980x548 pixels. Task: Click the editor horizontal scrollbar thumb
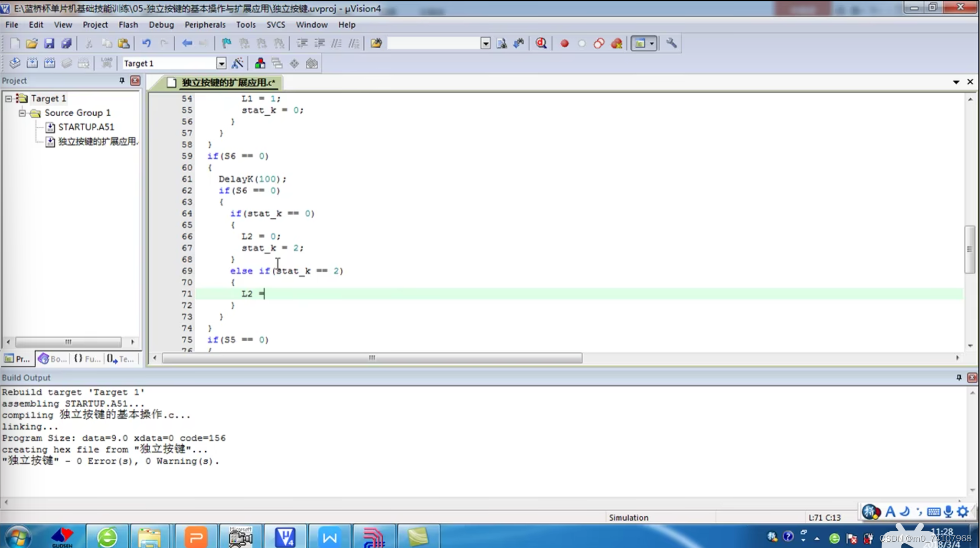pyautogui.click(x=372, y=358)
